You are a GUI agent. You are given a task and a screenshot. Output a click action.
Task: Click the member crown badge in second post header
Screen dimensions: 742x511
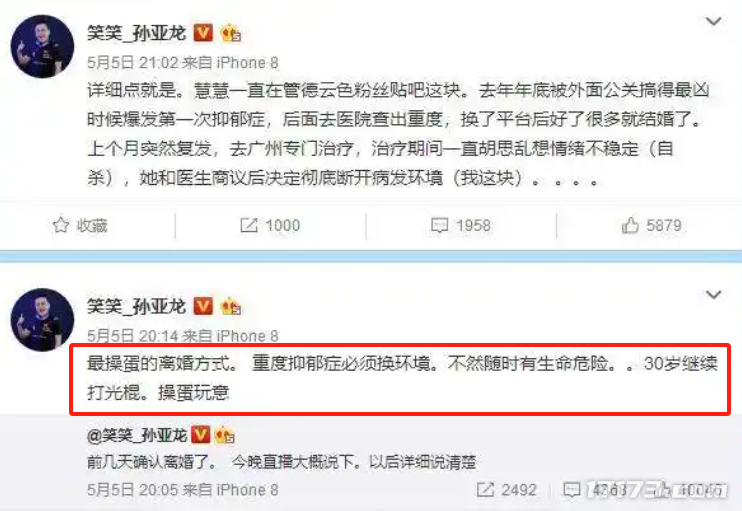(x=230, y=307)
